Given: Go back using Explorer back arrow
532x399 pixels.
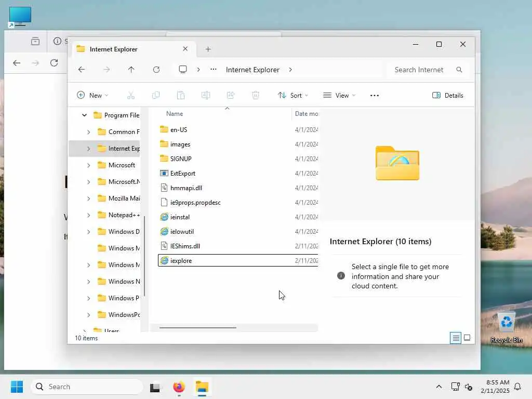Looking at the screenshot, I should click(x=82, y=70).
